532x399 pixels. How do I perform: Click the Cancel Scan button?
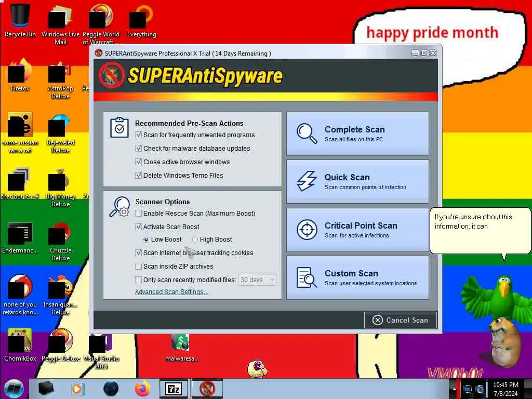pyautogui.click(x=401, y=320)
